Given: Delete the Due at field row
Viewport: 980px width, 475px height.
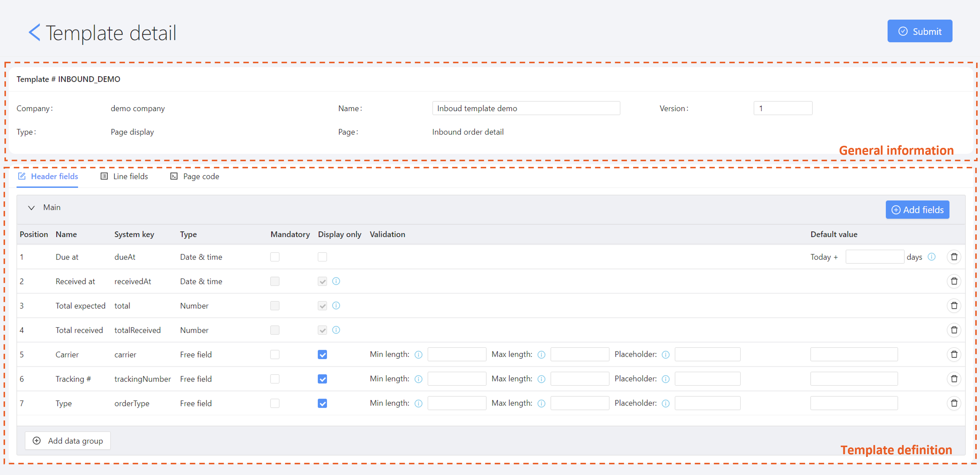Looking at the screenshot, I should [x=954, y=257].
